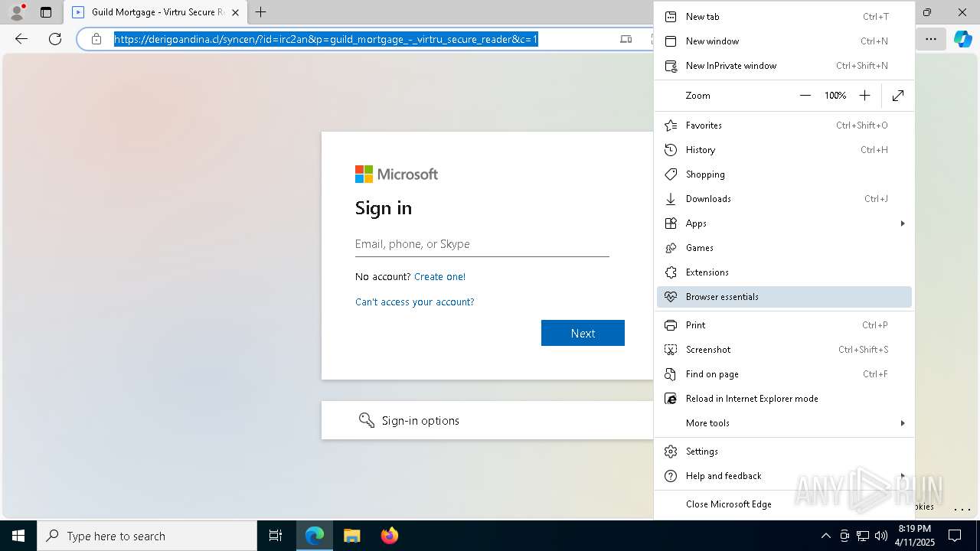This screenshot has height=551, width=980.
Task: Launch Firefox from the taskbar
Action: 389,536
